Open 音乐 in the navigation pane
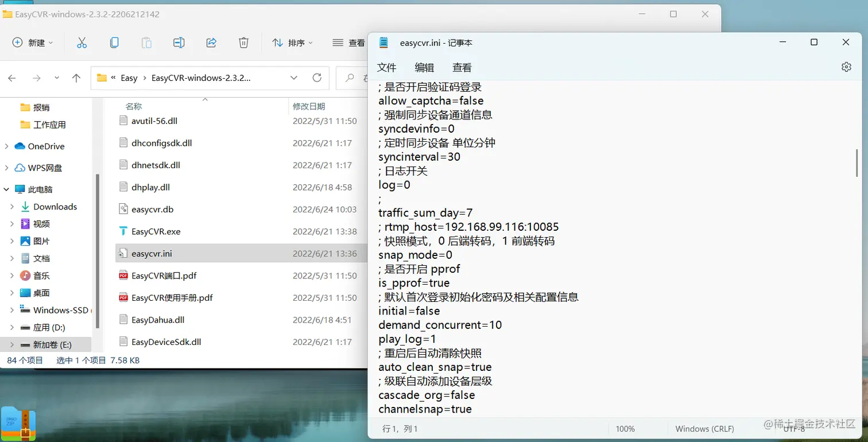Image resolution: width=868 pixels, height=442 pixels. click(x=41, y=276)
